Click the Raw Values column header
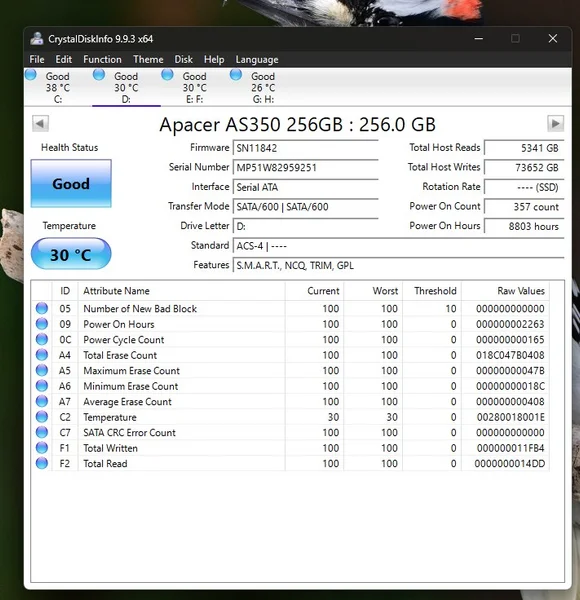Viewport: 580px width, 600px height. pos(505,291)
